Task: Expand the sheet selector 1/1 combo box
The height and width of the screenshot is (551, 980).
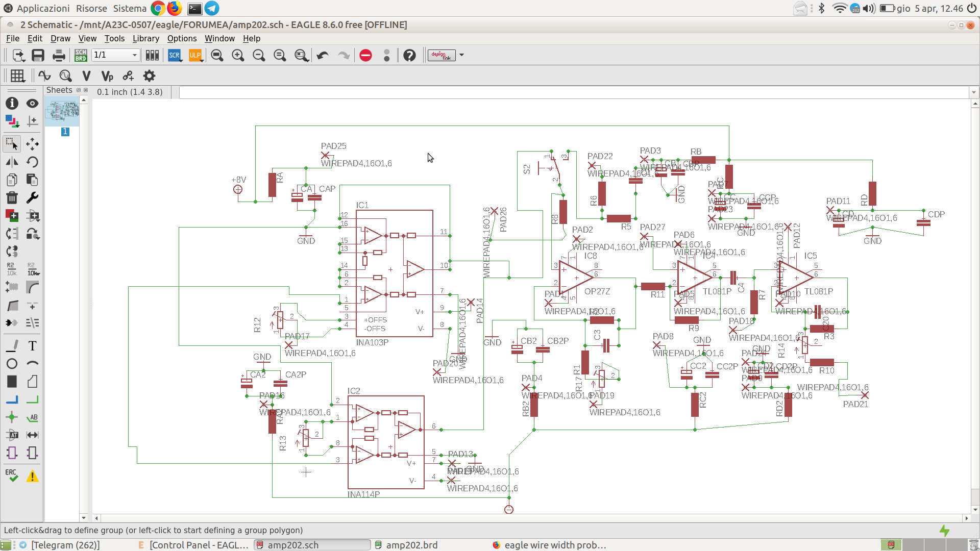Action: point(116,55)
